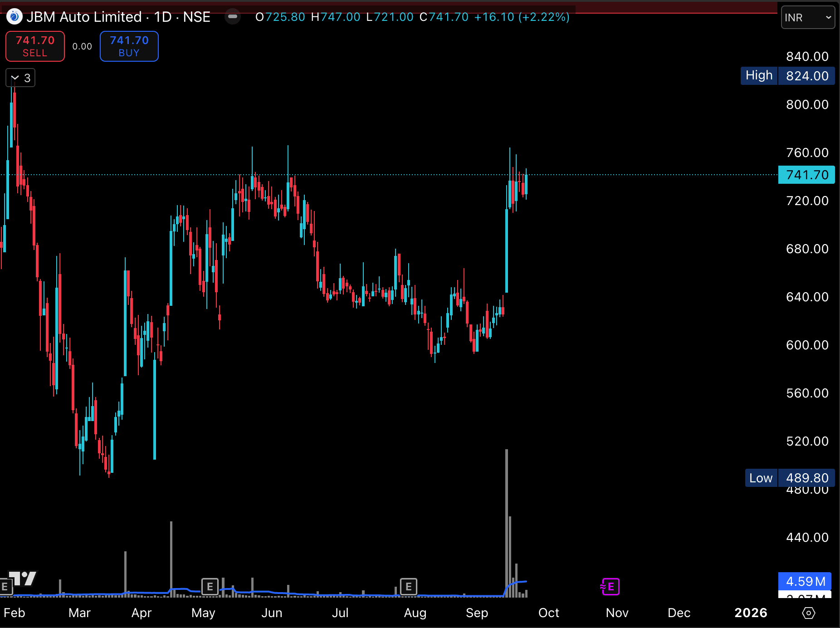
Task: Click the JBM Auto Limited symbol logo
Action: (x=14, y=17)
